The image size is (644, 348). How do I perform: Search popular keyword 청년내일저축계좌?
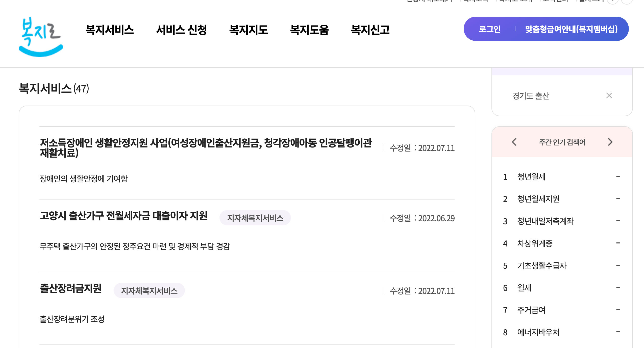tap(546, 221)
